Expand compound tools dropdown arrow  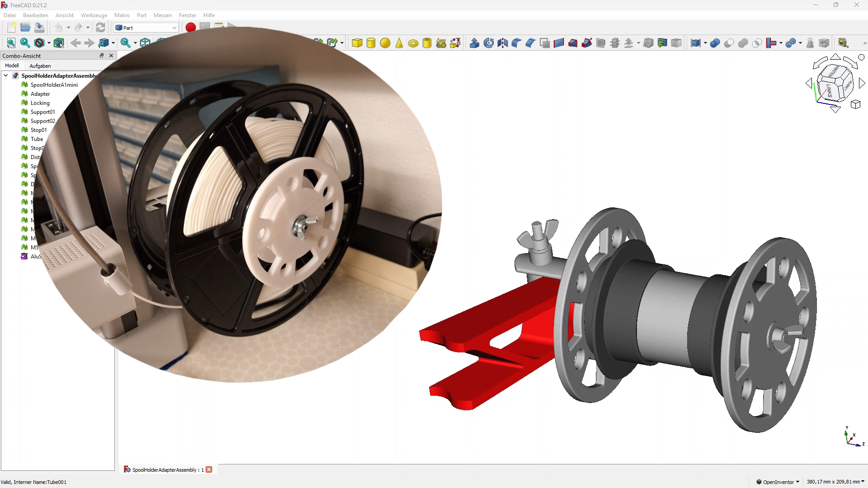point(705,43)
